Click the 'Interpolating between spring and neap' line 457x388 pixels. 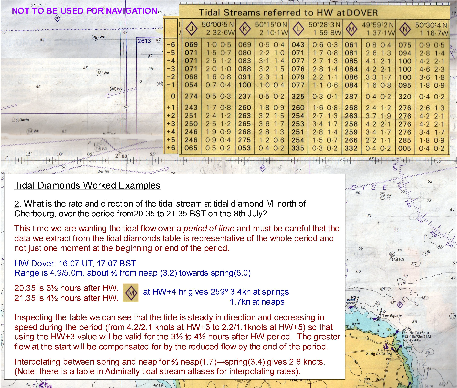click(x=170, y=362)
